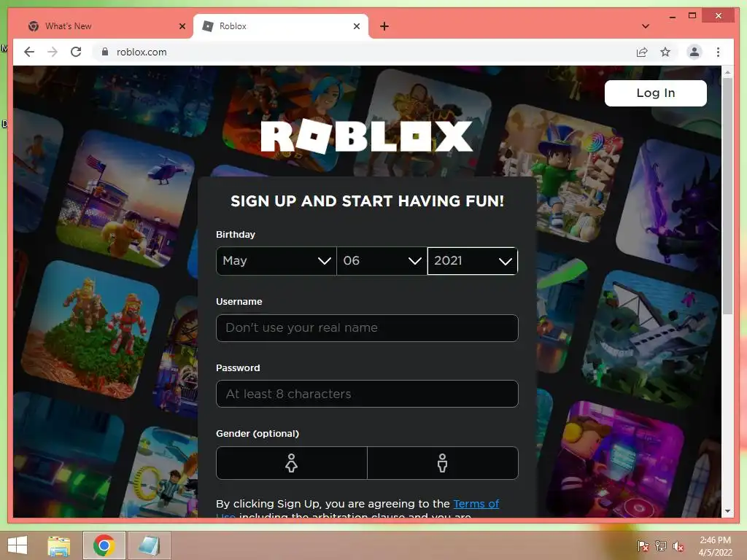This screenshot has height=560, width=747.
Task: Open the birthday year dropdown showing 2021
Action: tap(473, 261)
